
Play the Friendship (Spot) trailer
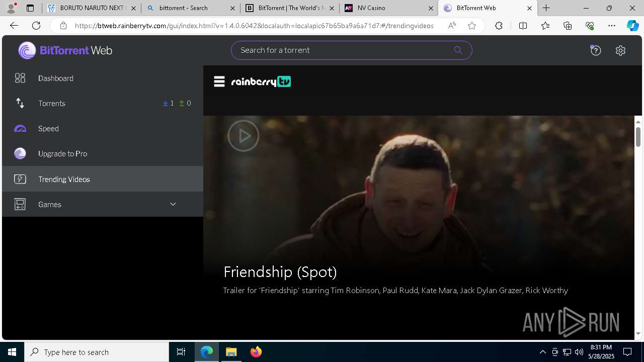[244, 136]
